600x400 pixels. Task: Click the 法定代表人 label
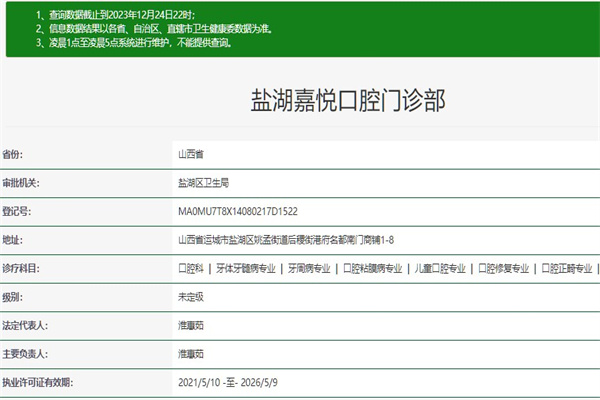click(x=25, y=325)
